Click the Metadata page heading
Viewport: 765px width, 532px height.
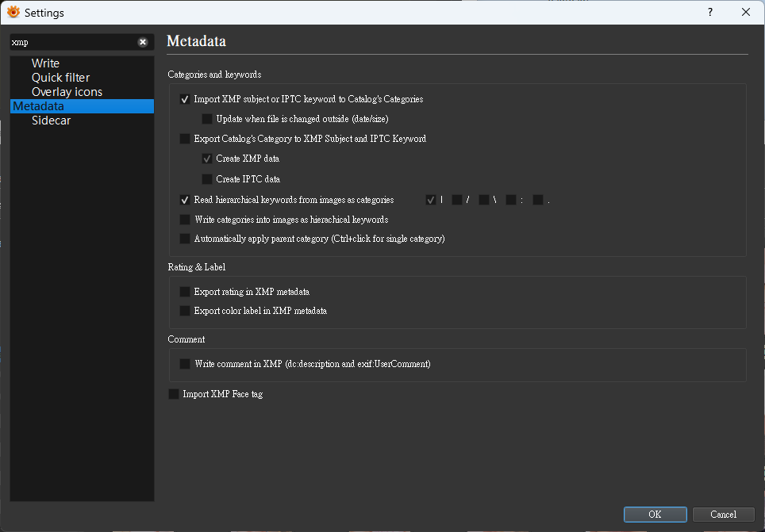click(196, 41)
